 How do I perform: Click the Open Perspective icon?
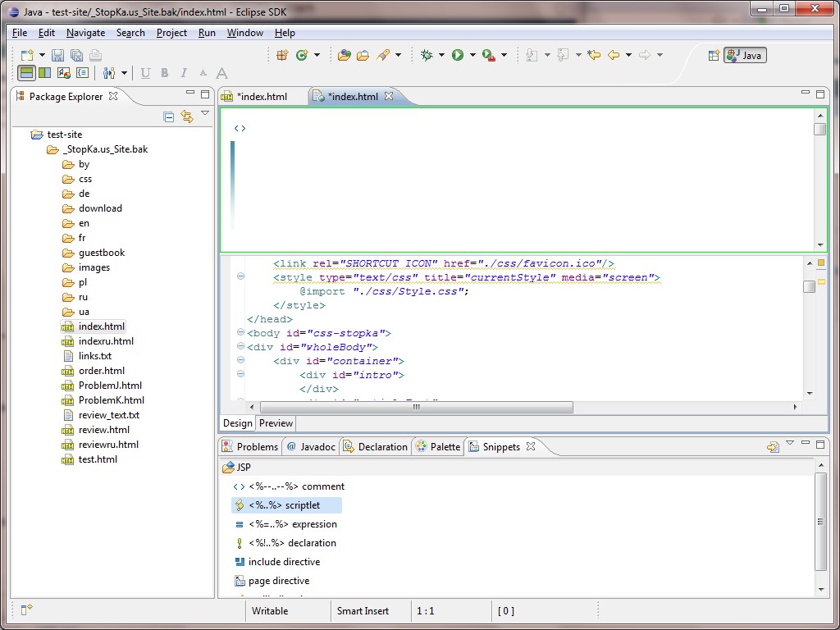tap(713, 55)
